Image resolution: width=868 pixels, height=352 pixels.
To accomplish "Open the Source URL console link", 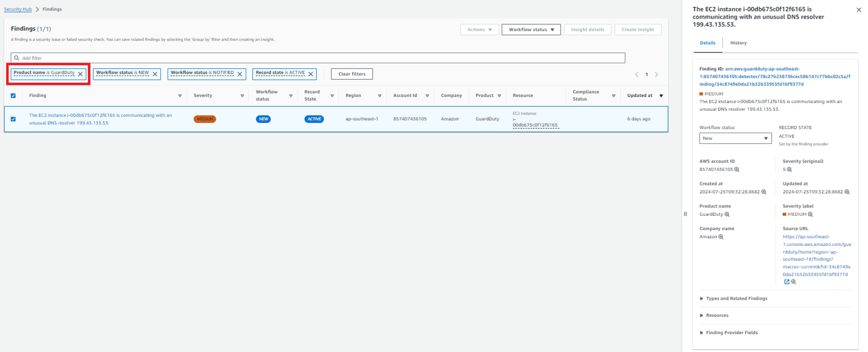I will coord(816,255).
